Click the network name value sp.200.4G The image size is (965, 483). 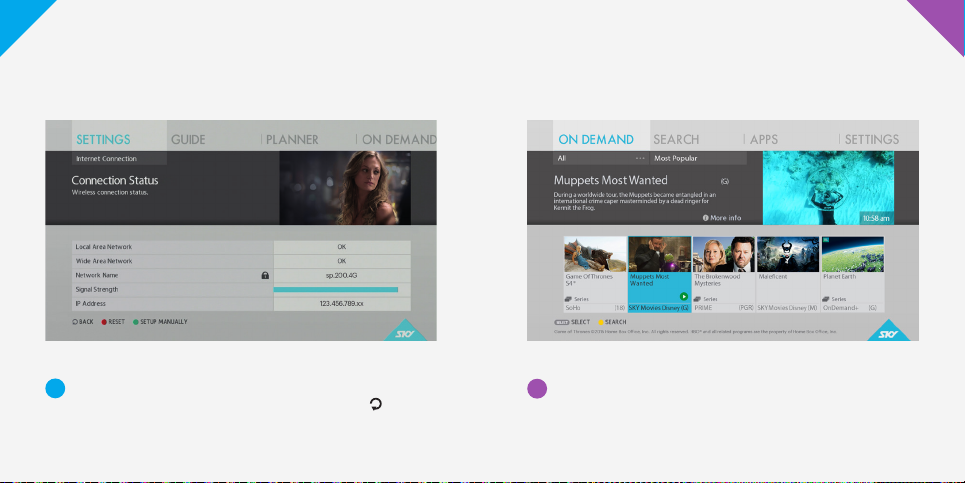[342, 275]
